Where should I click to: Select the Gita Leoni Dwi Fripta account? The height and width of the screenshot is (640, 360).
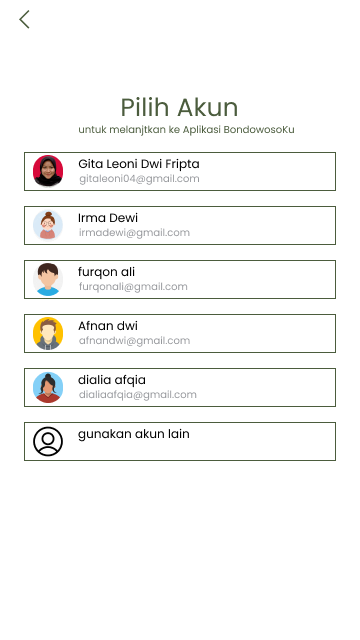coord(180,171)
